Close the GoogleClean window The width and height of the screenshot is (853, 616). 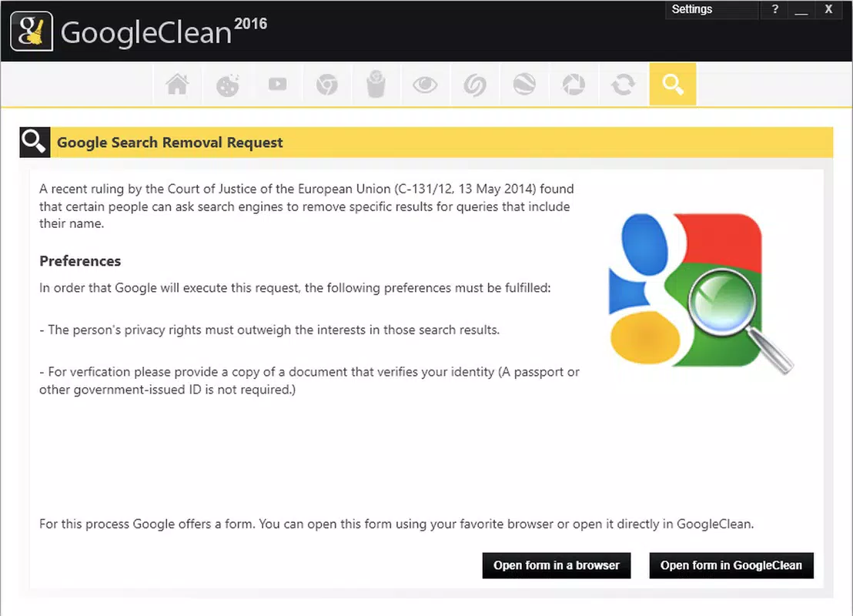828,9
